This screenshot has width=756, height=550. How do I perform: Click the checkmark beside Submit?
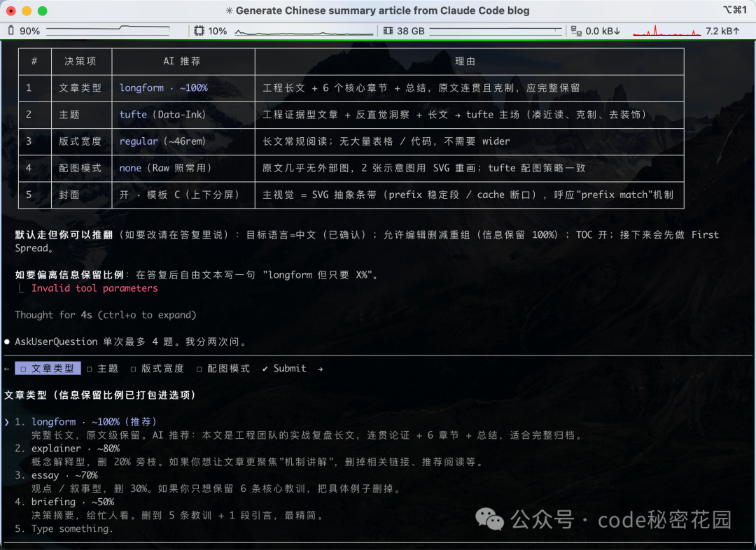click(x=265, y=369)
